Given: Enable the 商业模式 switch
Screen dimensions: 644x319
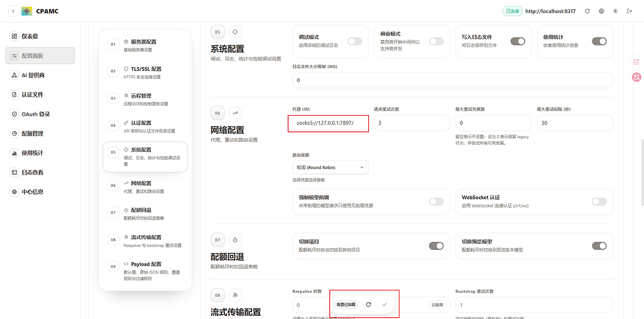Looking at the screenshot, I should (x=436, y=41).
